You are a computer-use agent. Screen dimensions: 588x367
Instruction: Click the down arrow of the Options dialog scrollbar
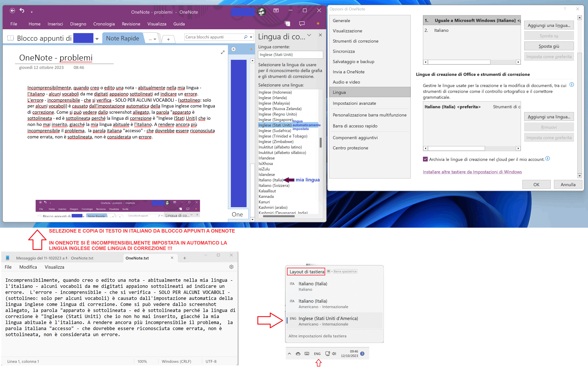pos(580,176)
